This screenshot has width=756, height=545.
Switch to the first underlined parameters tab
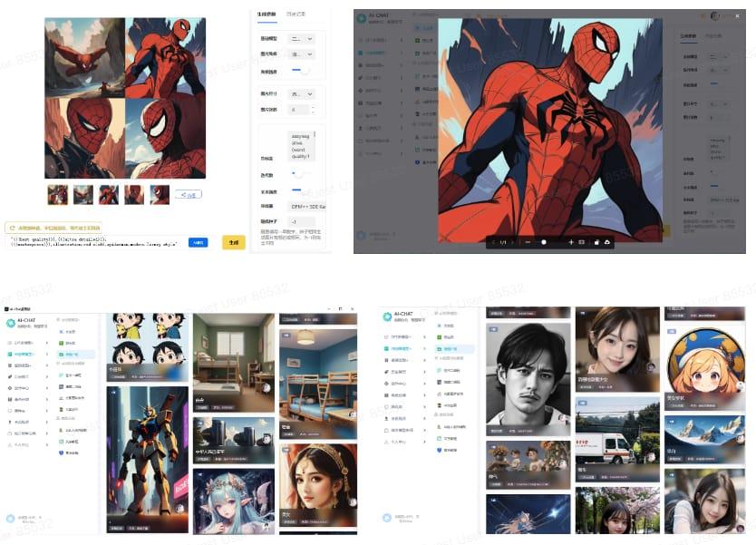pyautogui.click(x=267, y=15)
